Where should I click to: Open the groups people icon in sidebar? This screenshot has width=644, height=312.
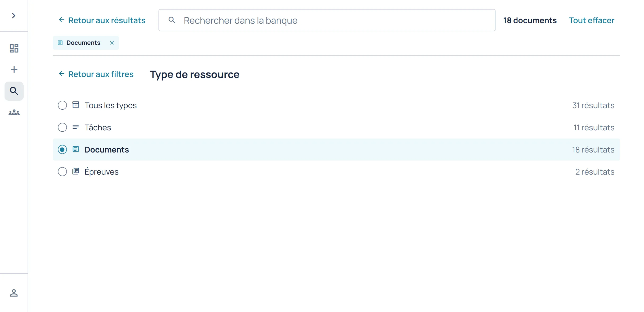point(14,113)
